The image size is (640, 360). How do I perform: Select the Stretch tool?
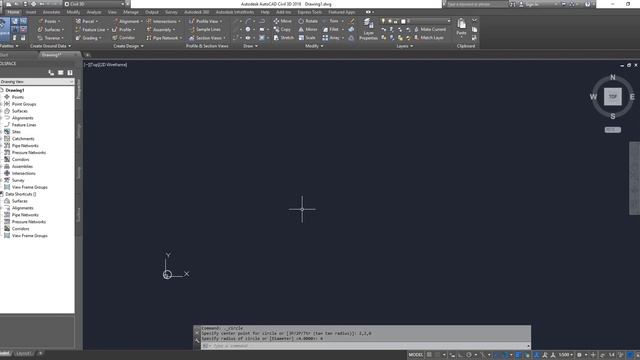point(283,38)
